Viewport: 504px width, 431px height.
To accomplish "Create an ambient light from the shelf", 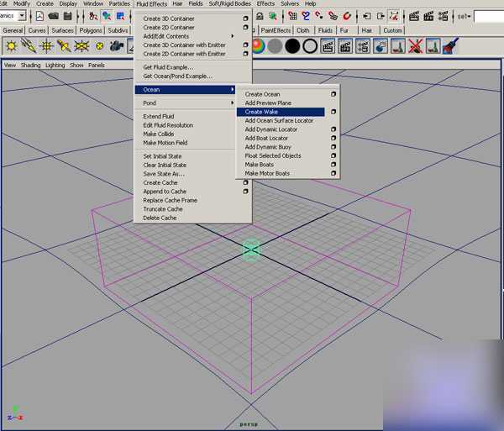I will 11,46.
